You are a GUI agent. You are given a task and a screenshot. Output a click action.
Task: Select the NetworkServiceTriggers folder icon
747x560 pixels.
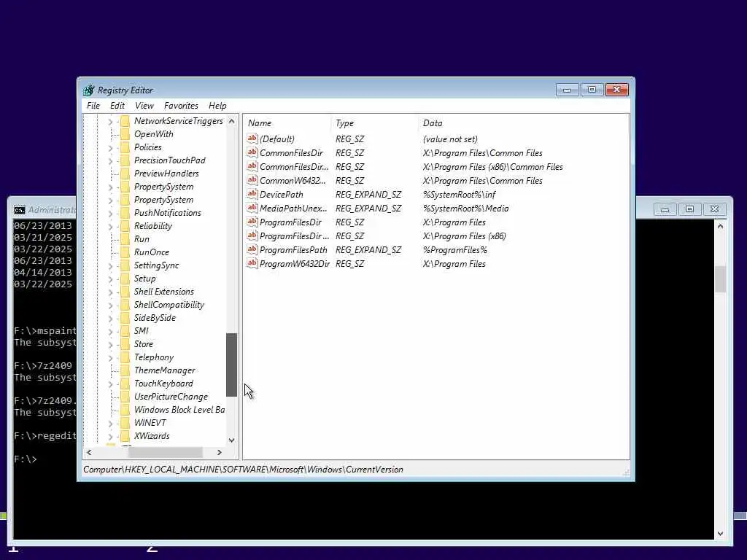pos(125,121)
